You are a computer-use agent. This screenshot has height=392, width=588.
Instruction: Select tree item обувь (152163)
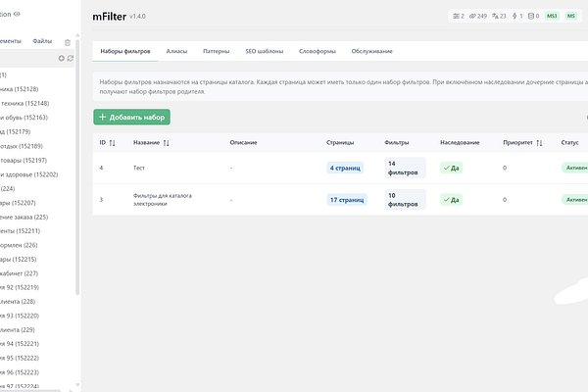tap(24, 118)
